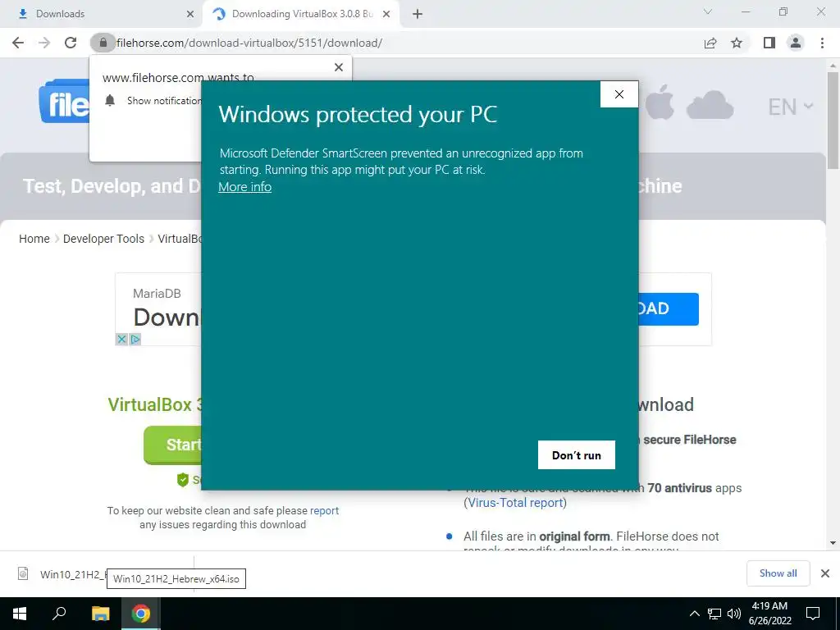Click the browser back arrow
The image size is (840, 630).
pos(18,43)
